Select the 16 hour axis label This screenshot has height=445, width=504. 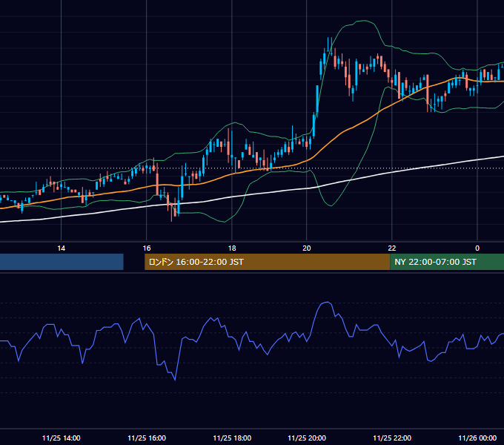[x=147, y=248]
